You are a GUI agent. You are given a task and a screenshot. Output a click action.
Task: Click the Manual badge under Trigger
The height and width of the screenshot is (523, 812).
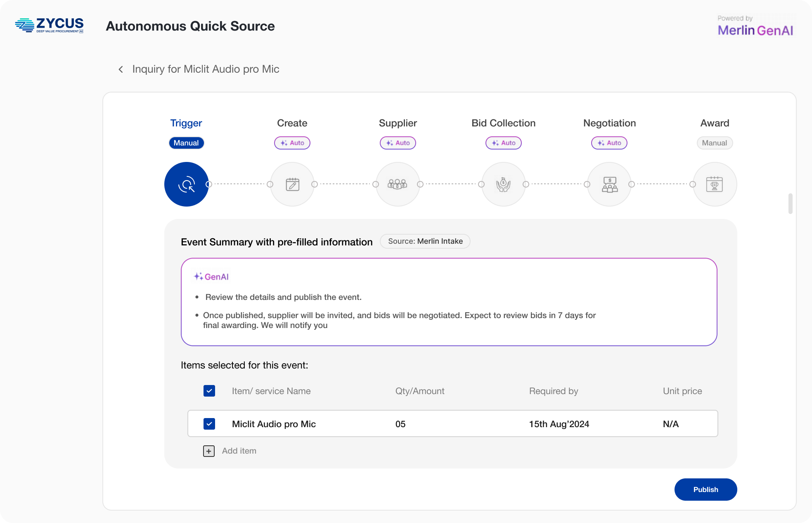pyautogui.click(x=186, y=143)
